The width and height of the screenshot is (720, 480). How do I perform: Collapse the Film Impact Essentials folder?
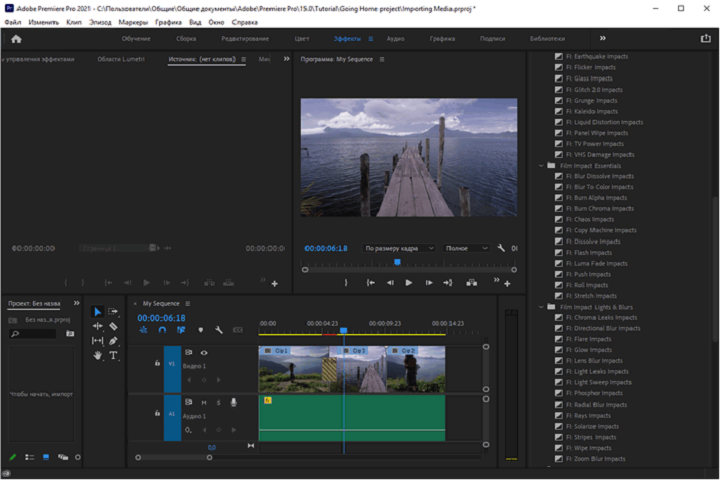(x=541, y=165)
